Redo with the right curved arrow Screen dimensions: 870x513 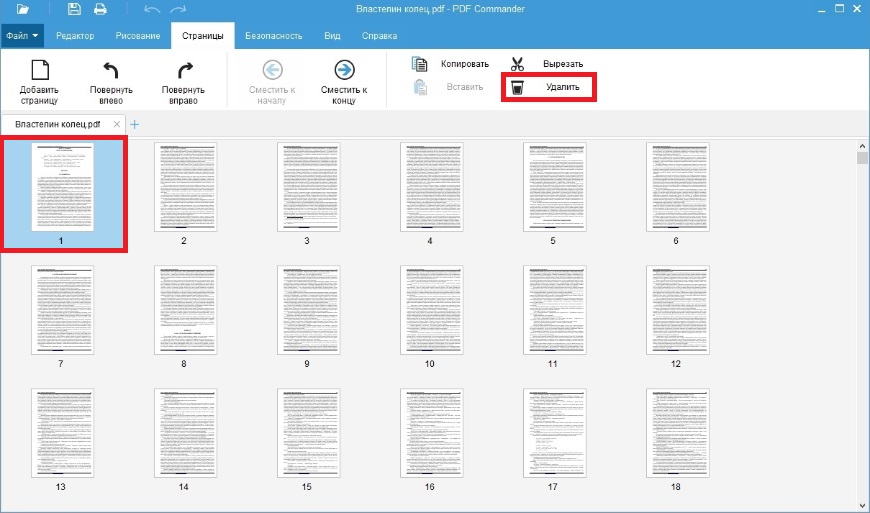[178, 9]
